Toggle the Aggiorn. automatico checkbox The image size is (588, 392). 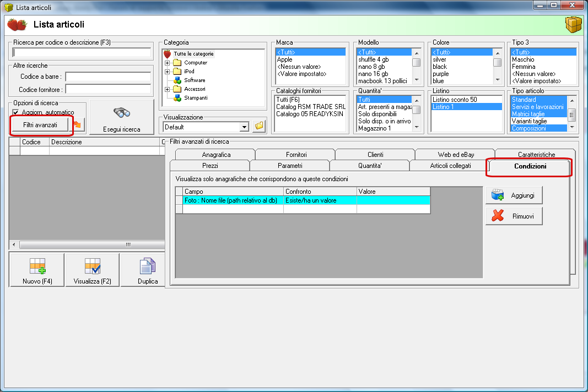16,112
